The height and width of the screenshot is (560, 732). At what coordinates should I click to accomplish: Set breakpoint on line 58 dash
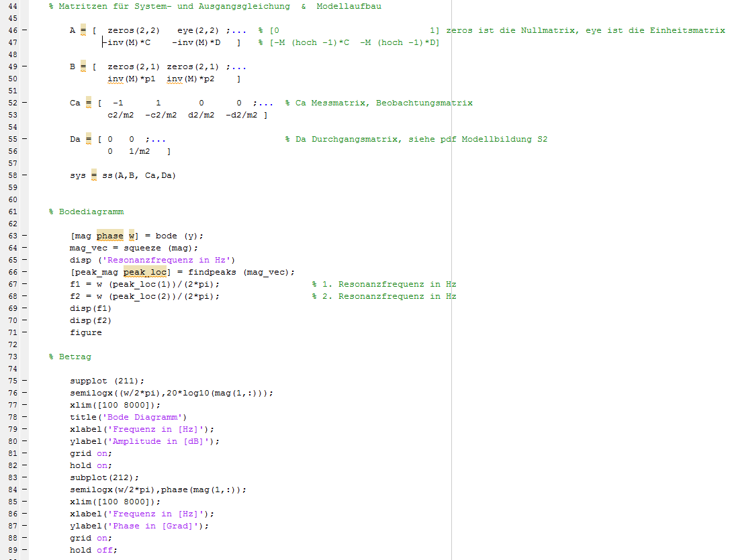point(24,175)
